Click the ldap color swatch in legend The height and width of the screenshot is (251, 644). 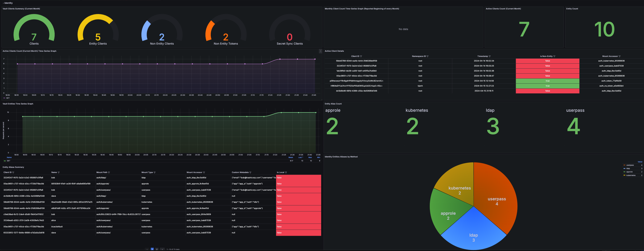tap(624, 168)
